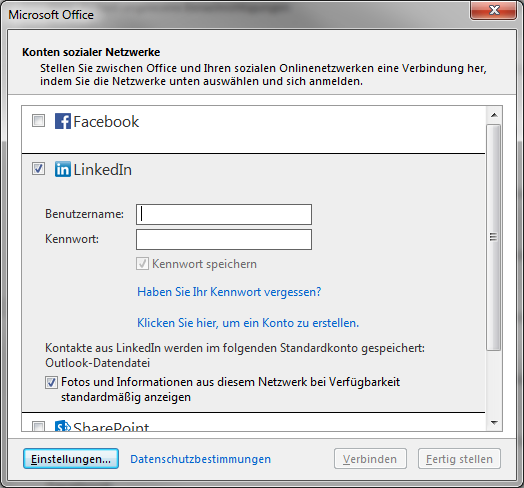The width and height of the screenshot is (524, 488).
Task: Focus the Benutzername input field
Action: [x=224, y=214]
